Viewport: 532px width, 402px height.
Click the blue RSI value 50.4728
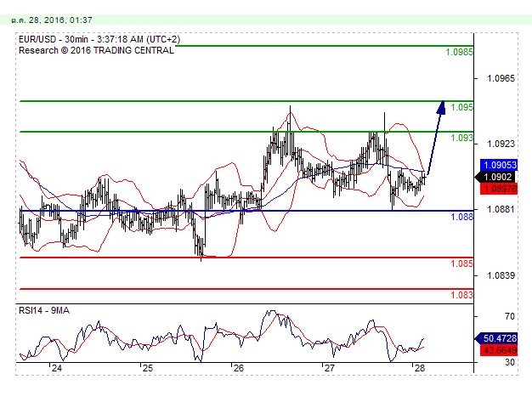pyautogui.click(x=496, y=338)
